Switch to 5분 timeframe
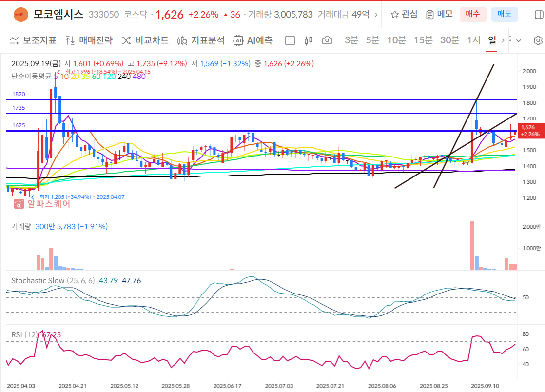The width and height of the screenshot is (545, 392). [x=372, y=40]
